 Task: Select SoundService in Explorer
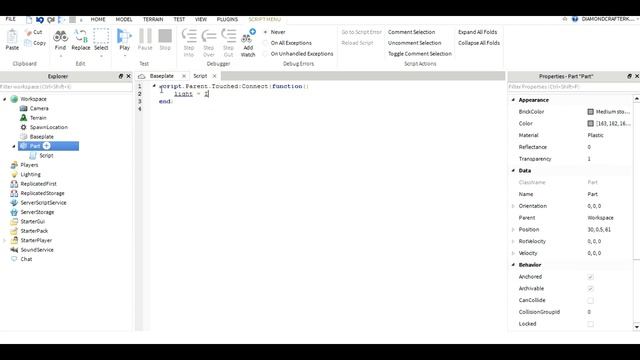click(37, 249)
